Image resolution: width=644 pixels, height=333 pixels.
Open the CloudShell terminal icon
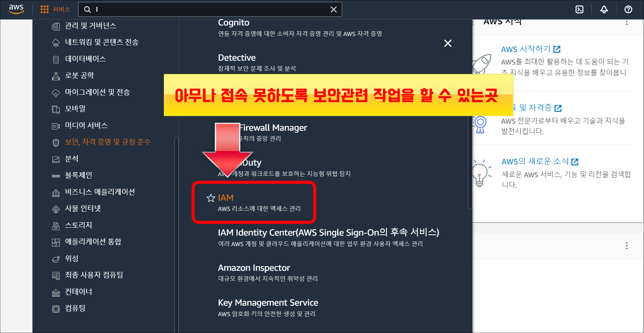tap(579, 9)
